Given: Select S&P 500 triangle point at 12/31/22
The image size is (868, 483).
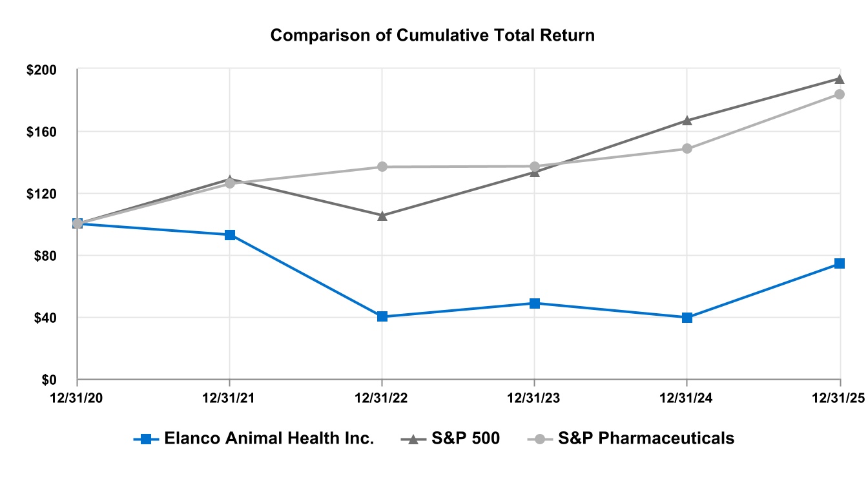Looking at the screenshot, I should (382, 216).
